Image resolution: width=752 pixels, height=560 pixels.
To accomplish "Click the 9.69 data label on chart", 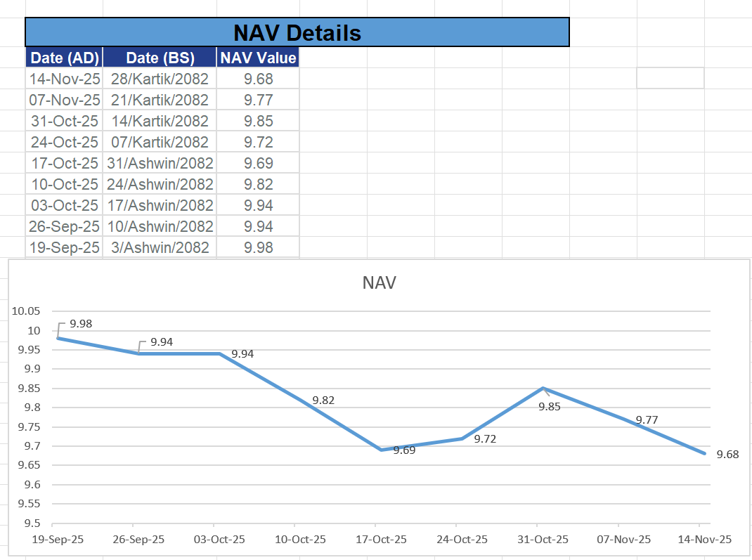I will tap(404, 450).
